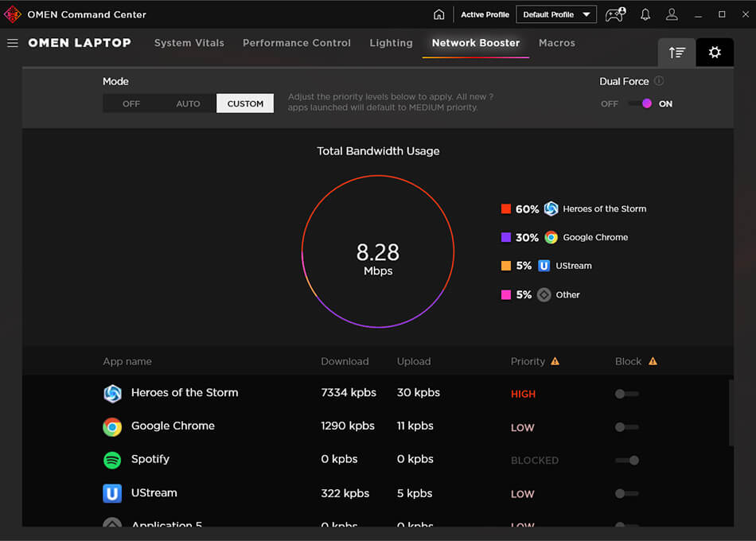Unblock Spotify using its toggle

click(x=627, y=461)
